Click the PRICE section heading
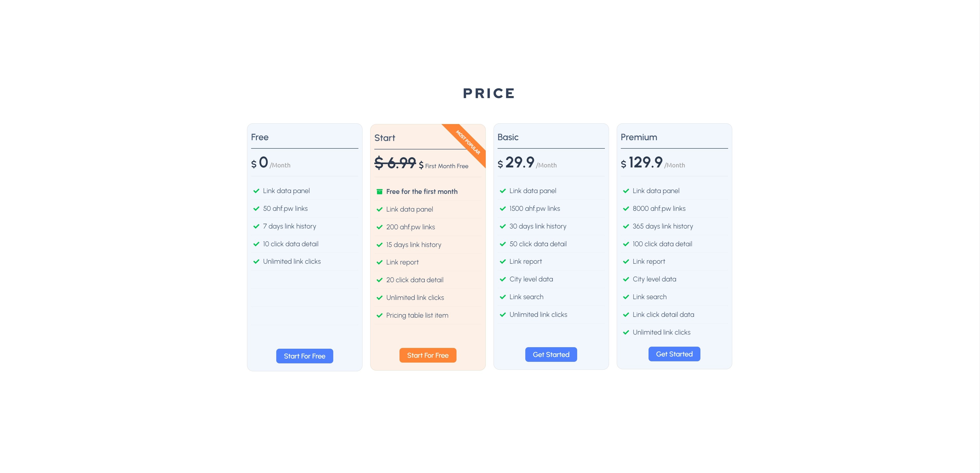Screen dimensions: 980x473 (489, 93)
